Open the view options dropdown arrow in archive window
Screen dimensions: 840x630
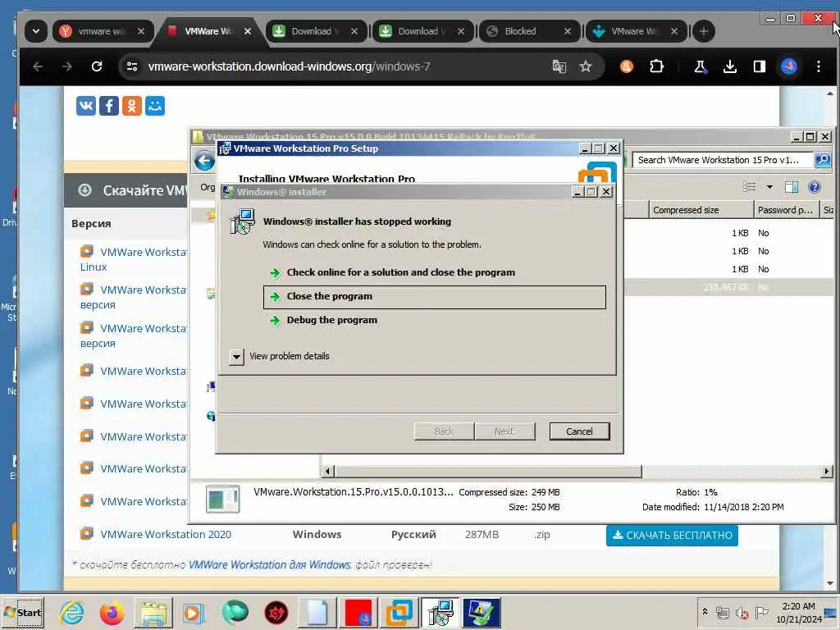tap(769, 187)
